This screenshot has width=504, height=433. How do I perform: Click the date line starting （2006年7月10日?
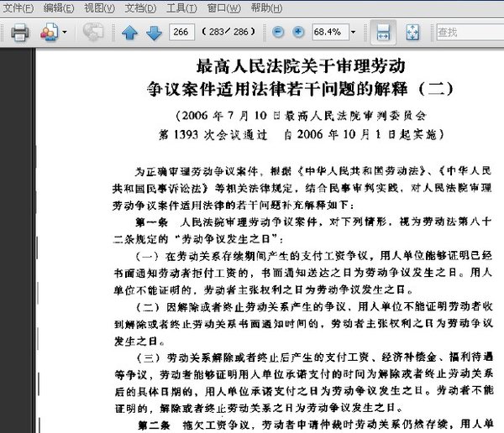point(302,116)
